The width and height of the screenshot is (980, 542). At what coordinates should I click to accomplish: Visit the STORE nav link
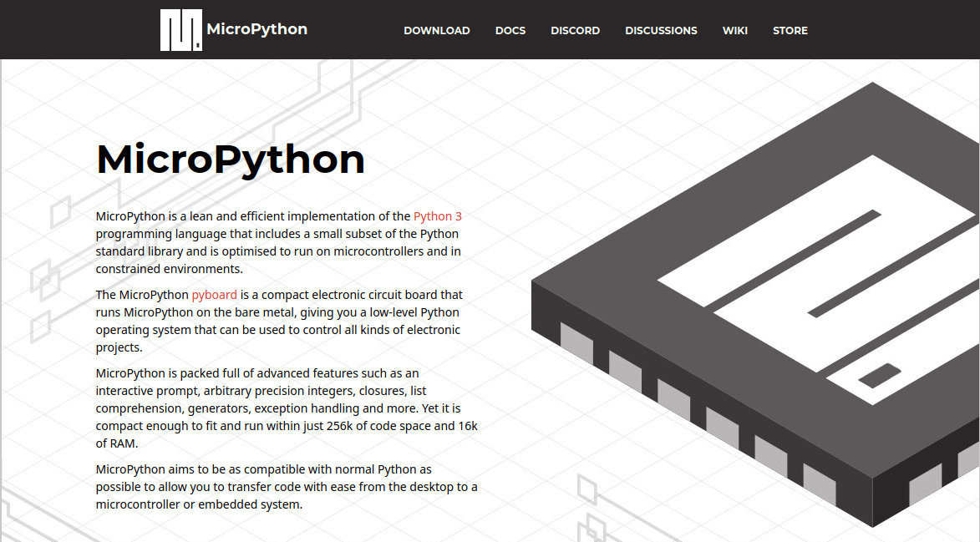pos(790,31)
